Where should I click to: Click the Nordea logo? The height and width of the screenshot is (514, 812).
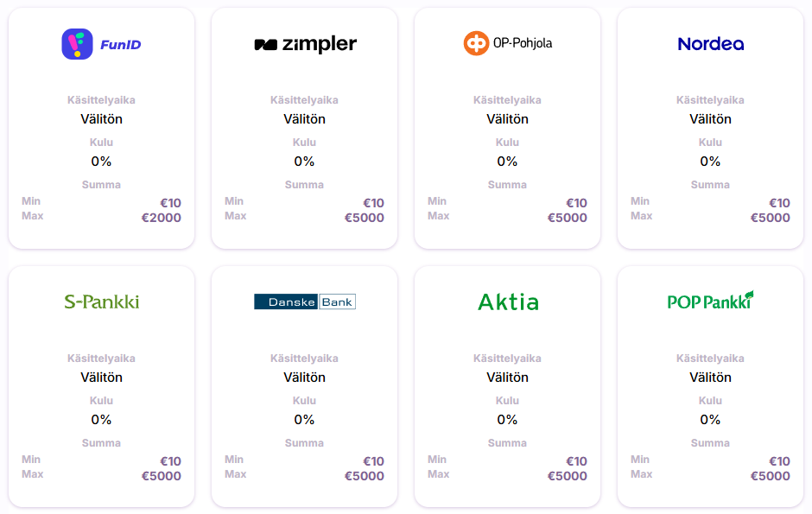(710, 44)
